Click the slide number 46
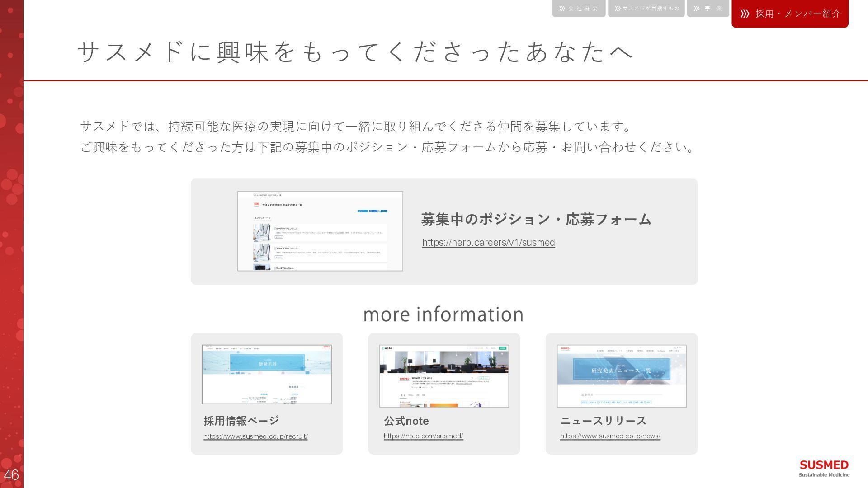The width and height of the screenshot is (868, 488). [11, 475]
